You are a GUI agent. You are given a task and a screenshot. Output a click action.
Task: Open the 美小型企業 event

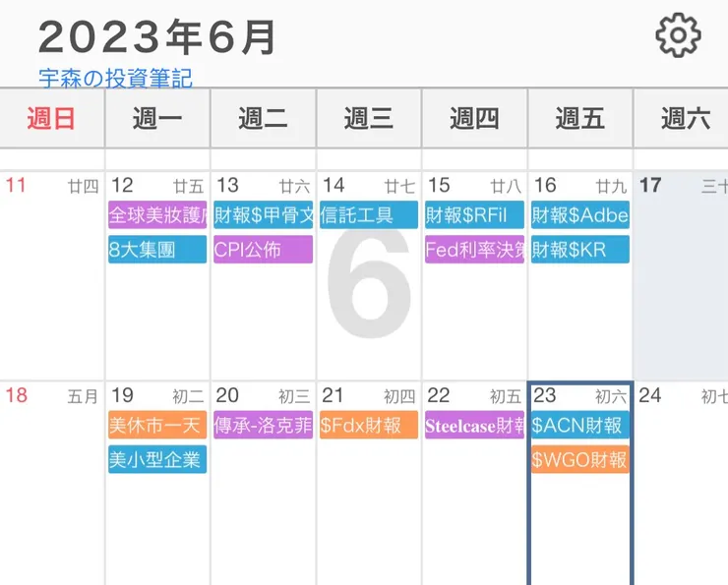(x=157, y=459)
